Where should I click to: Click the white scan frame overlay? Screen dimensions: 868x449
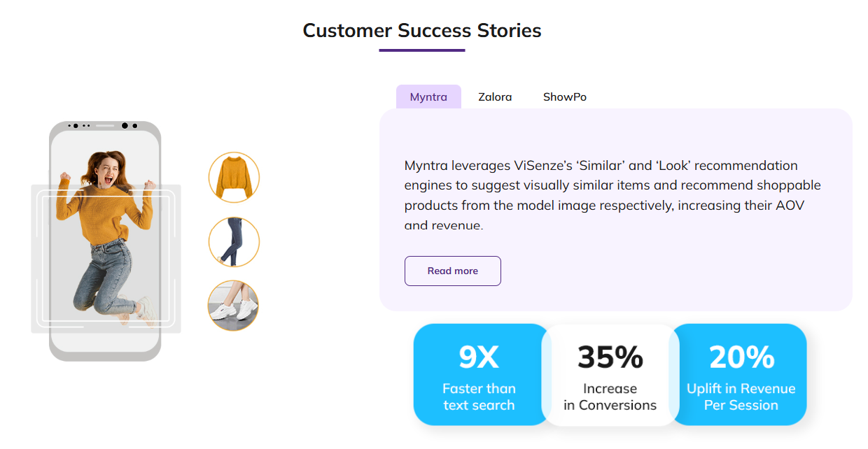click(x=106, y=258)
